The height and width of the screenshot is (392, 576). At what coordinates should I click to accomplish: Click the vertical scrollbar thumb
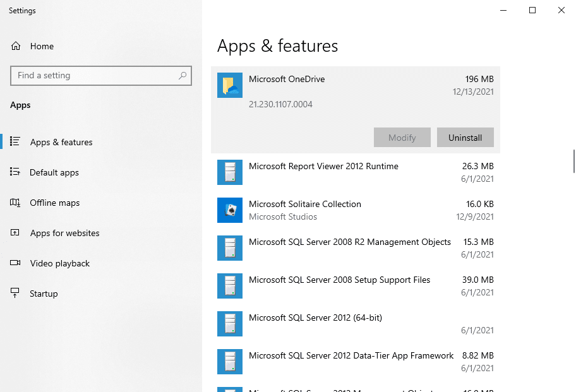tap(574, 161)
